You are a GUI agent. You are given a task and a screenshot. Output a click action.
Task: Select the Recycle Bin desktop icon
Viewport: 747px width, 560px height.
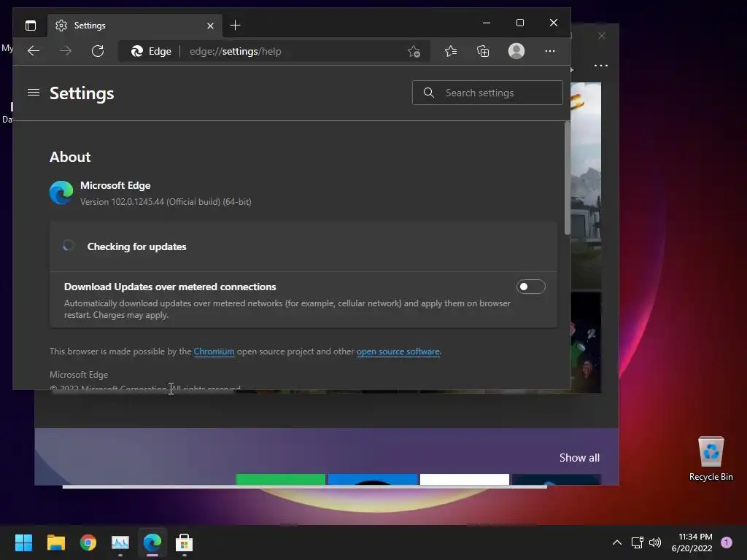tap(711, 459)
